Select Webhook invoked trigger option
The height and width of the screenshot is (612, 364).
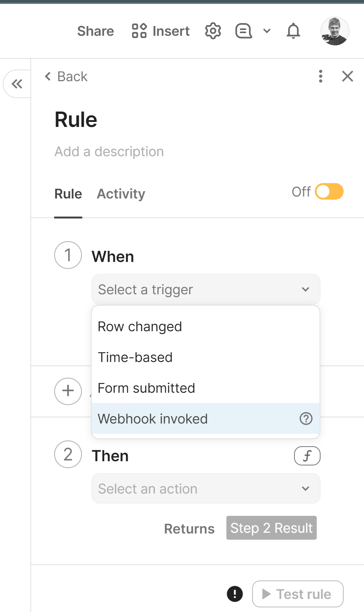pos(153,419)
